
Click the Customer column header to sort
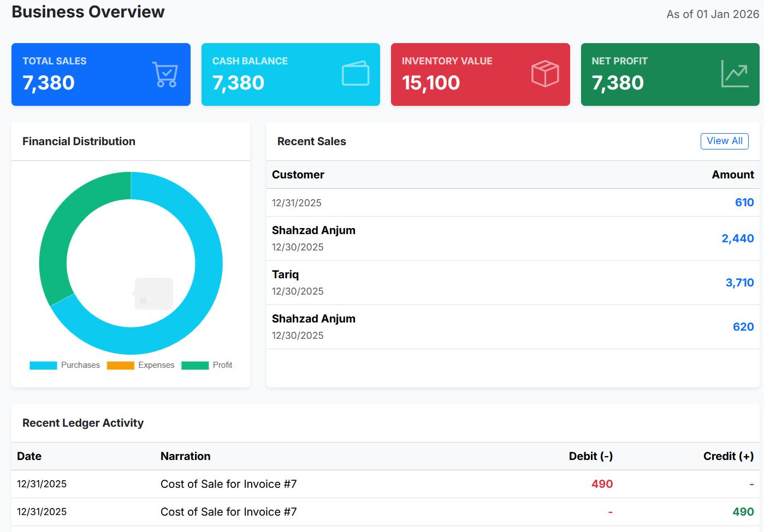pos(298,175)
